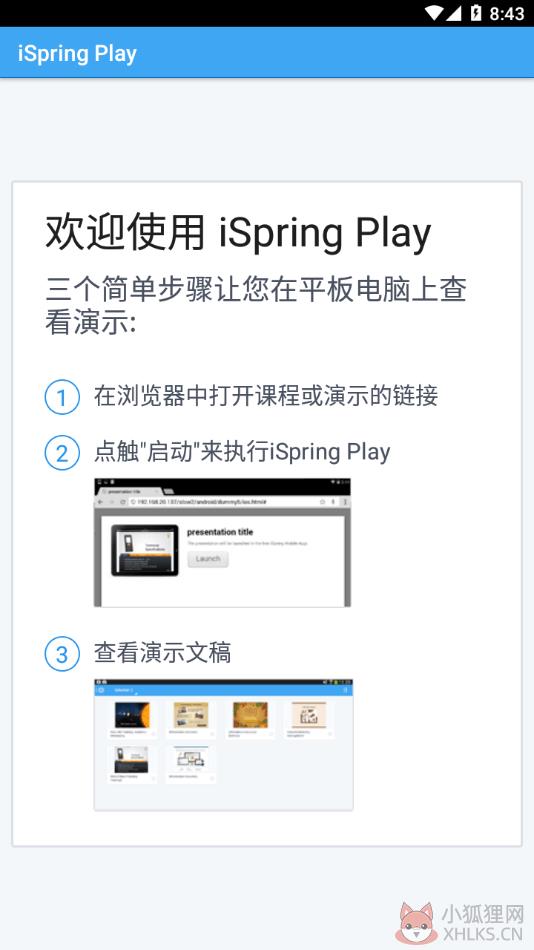
Task: Click the iSpring Play app bar title
Action: click(77, 53)
